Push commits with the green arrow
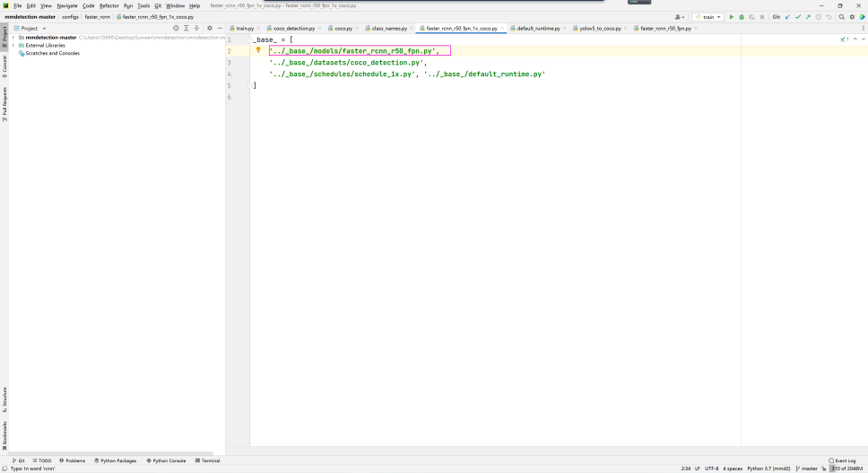 pyautogui.click(x=808, y=17)
